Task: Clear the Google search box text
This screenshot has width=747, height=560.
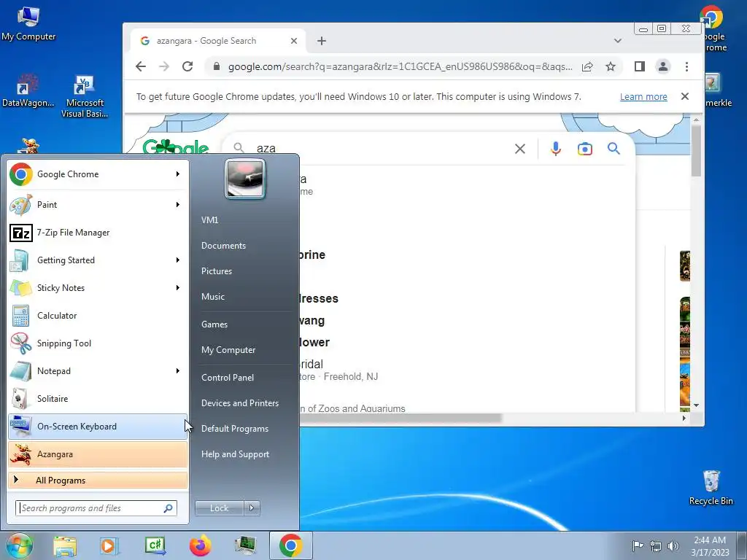Action: pyautogui.click(x=520, y=149)
